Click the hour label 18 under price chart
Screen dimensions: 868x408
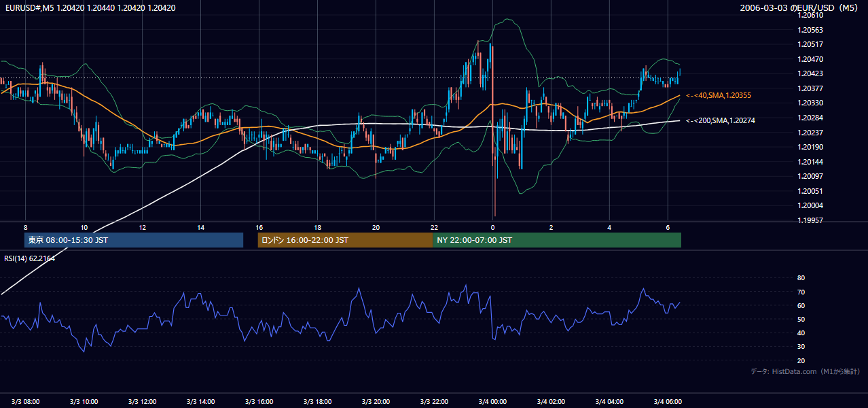317,227
